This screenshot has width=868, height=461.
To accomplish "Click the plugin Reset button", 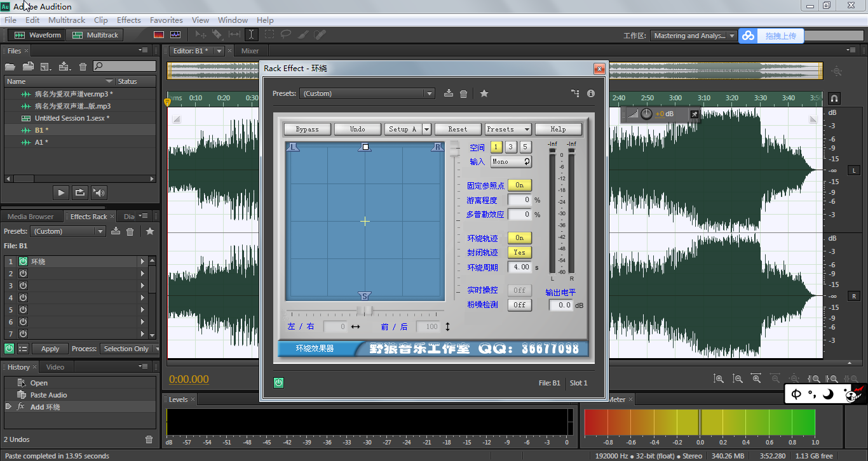I will pos(458,129).
